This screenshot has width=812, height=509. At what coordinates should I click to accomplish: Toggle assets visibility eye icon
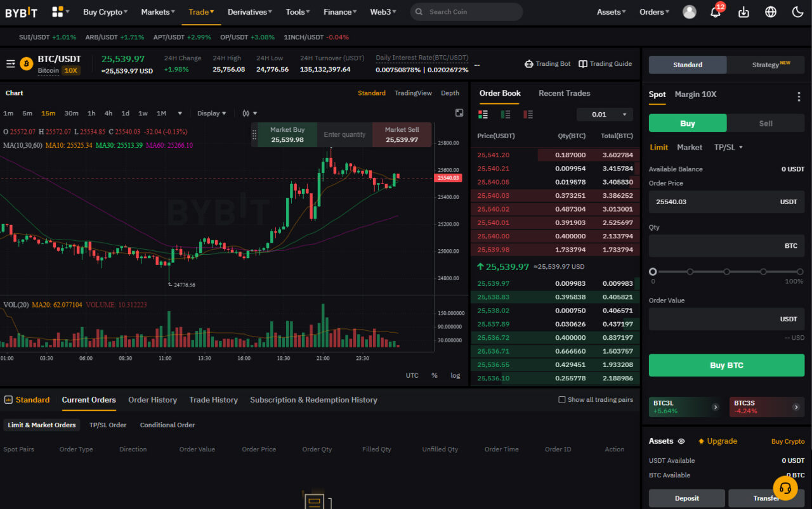coord(681,441)
